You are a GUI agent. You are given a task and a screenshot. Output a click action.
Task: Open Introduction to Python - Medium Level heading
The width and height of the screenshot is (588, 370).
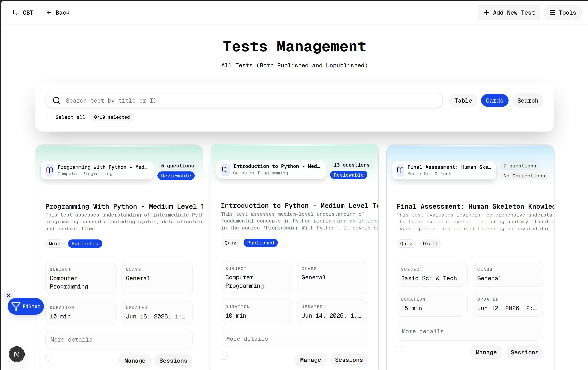pyautogui.click(x=300, y=206)
